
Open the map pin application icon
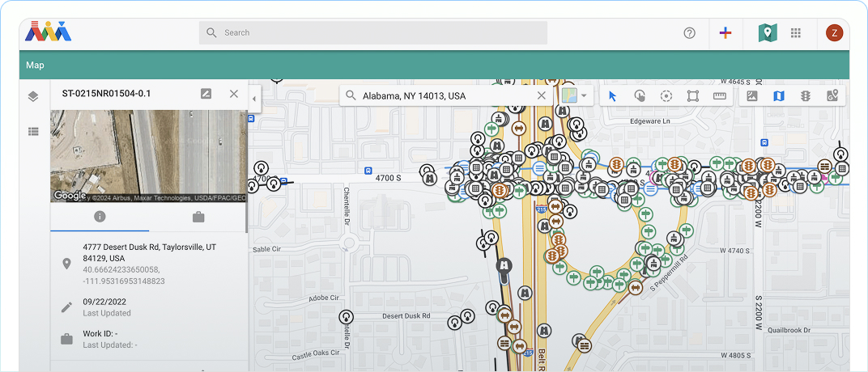[x=768, y=32]
